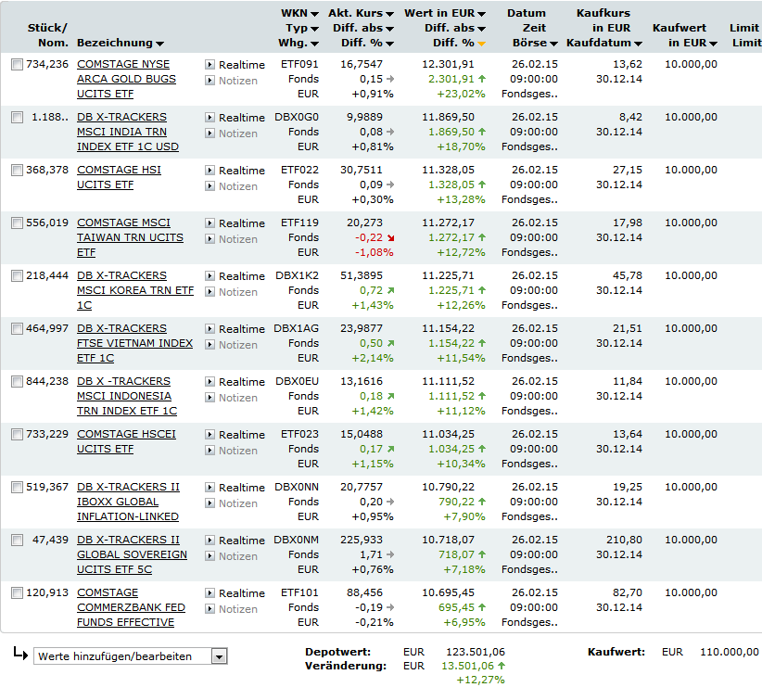Viewport: 762px width, 700px height.
Task: Open COMSTAGE MSCI TAIWAN TRN UCITS ETF link
Action: 130,237
